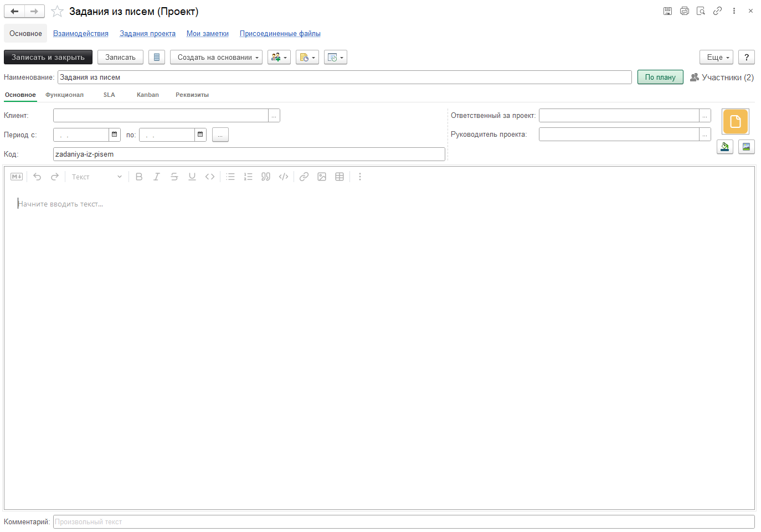Open Руководитель проекта selection ellipsis

click(705, 134)
